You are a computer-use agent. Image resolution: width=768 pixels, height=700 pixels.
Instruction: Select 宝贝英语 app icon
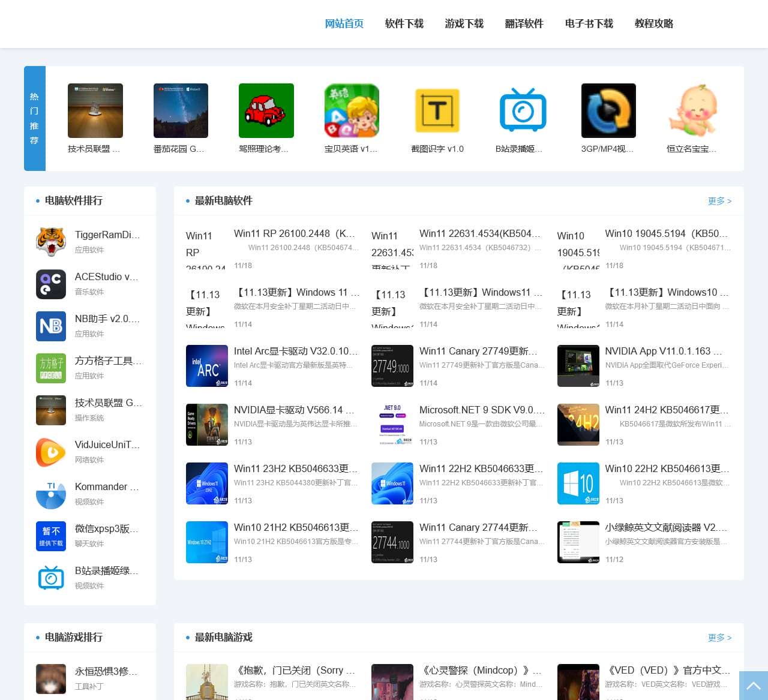[352, 110]
